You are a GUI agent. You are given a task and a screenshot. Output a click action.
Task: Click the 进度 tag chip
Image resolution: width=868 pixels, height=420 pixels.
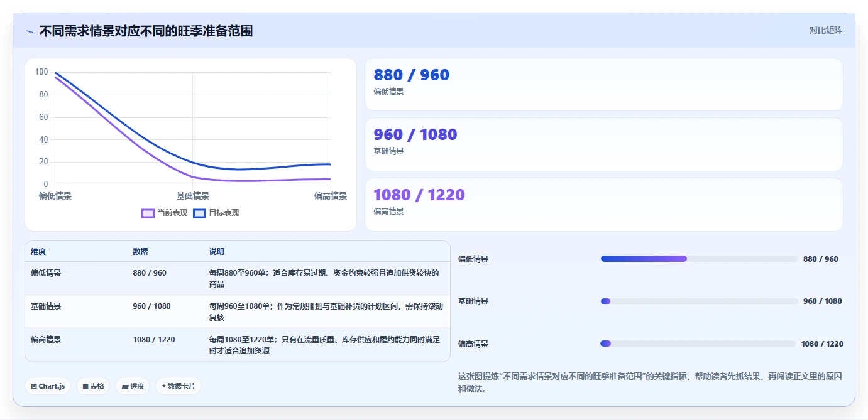click(133, 386)
